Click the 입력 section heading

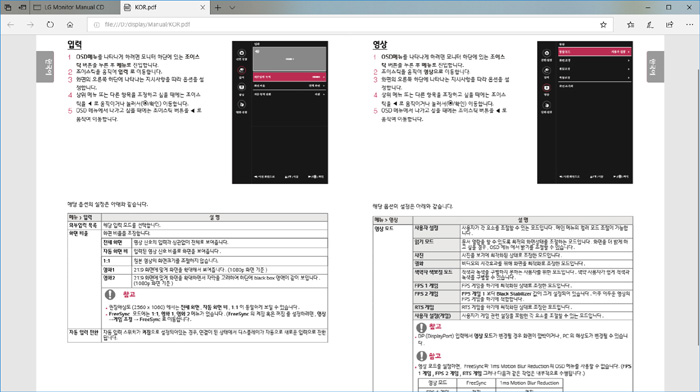75,45
